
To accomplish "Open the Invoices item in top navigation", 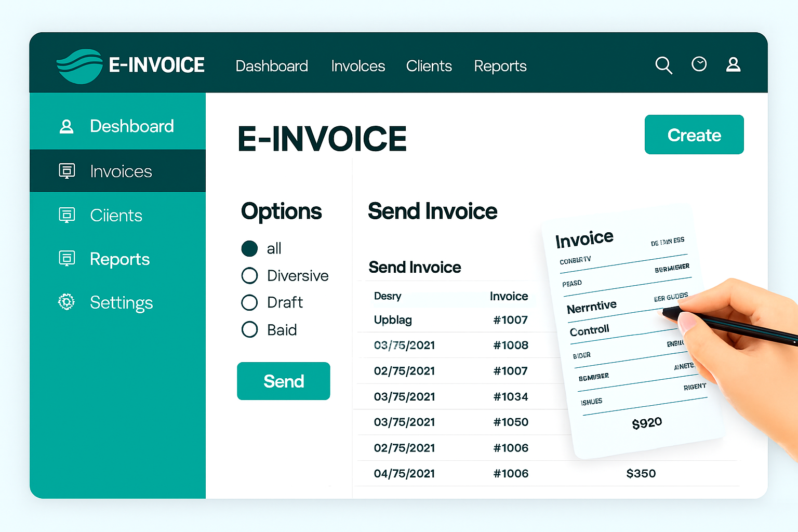I will (x=357, y=66).
